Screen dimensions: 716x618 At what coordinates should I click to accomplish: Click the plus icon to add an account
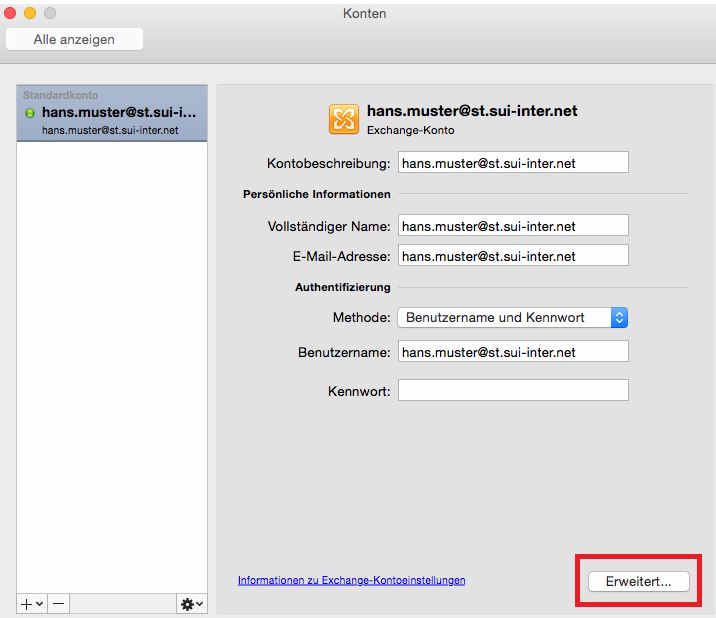[25, 604]
